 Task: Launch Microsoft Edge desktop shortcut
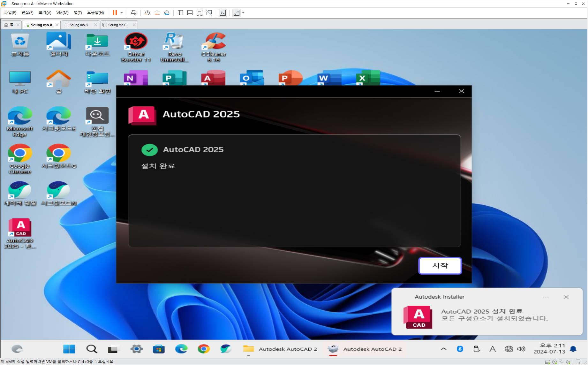(20, 122)
